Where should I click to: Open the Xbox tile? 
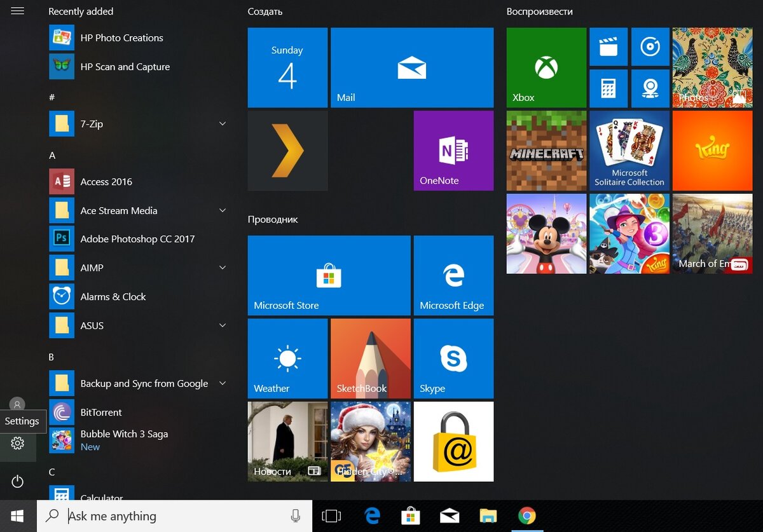coord(546,67)
